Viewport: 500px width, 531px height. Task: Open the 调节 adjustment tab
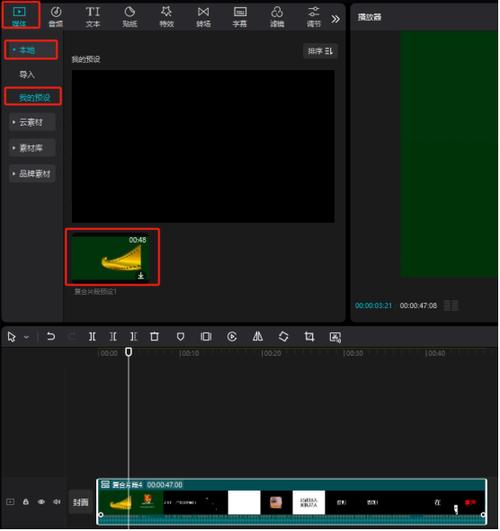click(x=314, y=16)
